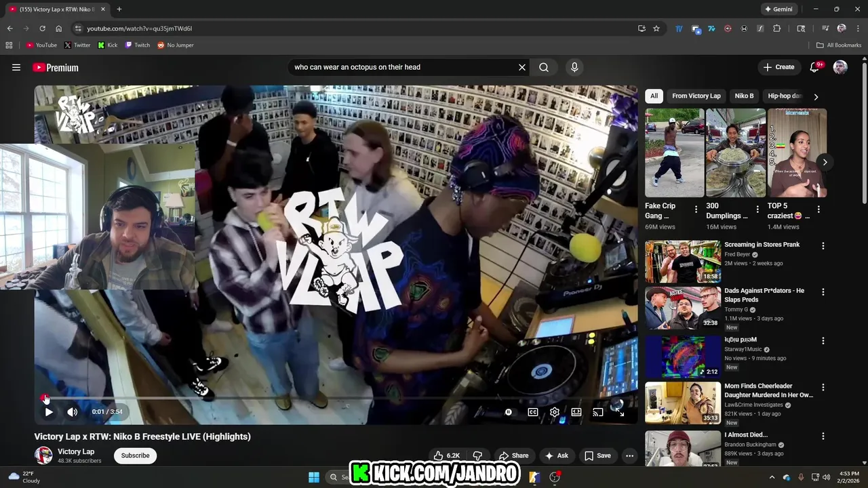Select Niko B filter chip

[744, 96]
